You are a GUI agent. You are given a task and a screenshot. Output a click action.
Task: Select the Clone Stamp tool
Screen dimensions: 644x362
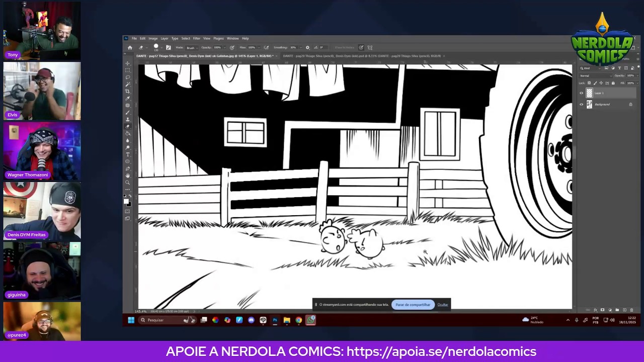(127, 120)
